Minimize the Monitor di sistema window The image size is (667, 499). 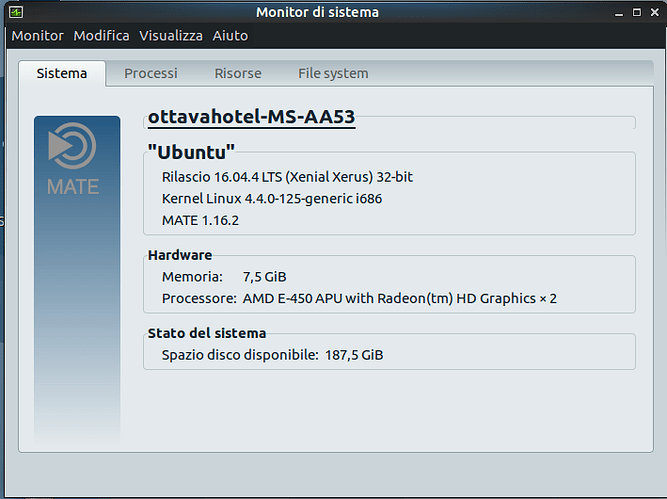coord(619,13)
